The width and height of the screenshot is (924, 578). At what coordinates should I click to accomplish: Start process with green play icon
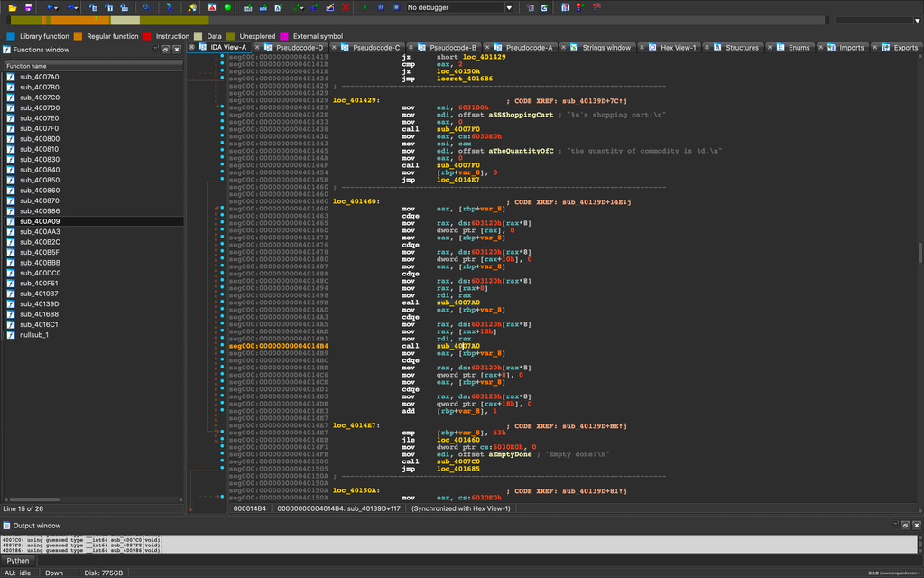click(x=365, y=7)
